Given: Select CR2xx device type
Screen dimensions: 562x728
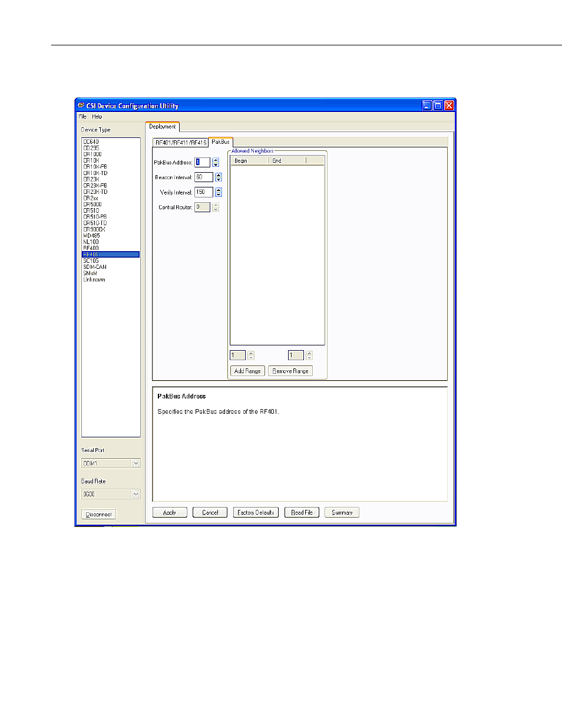Looking at the screenshot, I should pyautogui.click(x=91, y=198).
